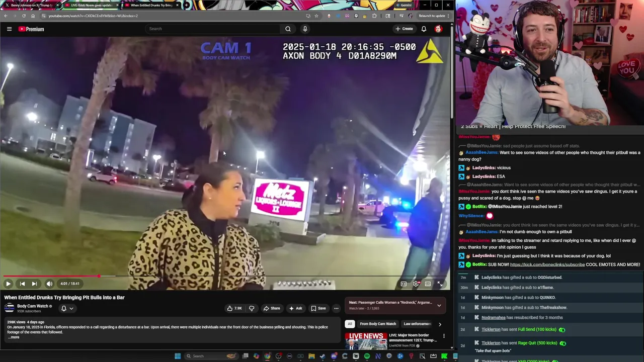Image resolution: width=644 pixels, height=362 pixels.
Task: Click the 'AaaahBeeJams' vicious-pitbull videos chat name
Action: (481, 152)
